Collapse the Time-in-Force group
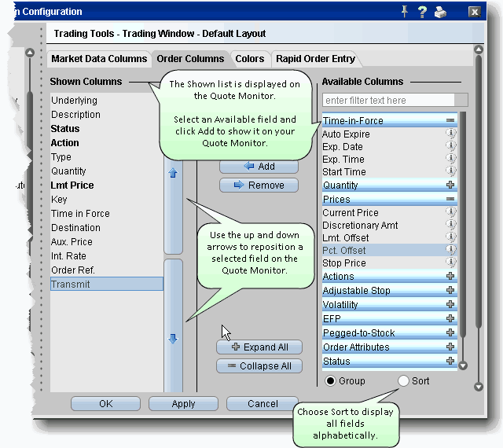 [x=450, y=120]
